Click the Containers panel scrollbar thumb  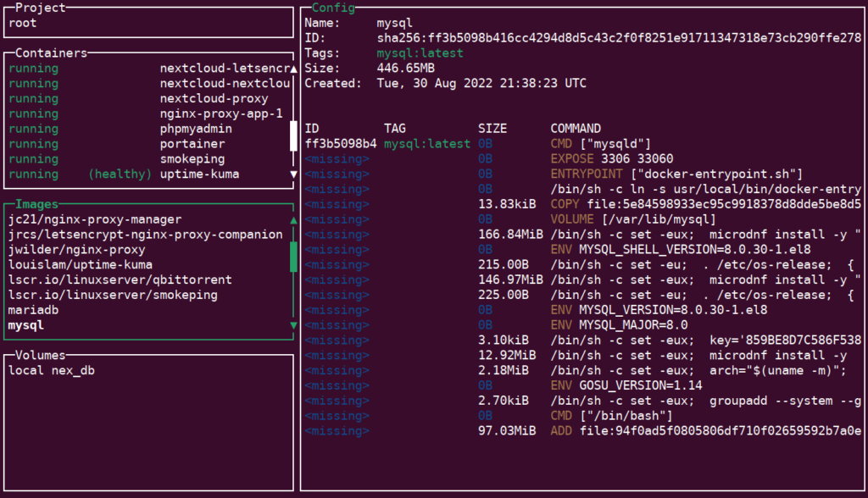[294, 136]
